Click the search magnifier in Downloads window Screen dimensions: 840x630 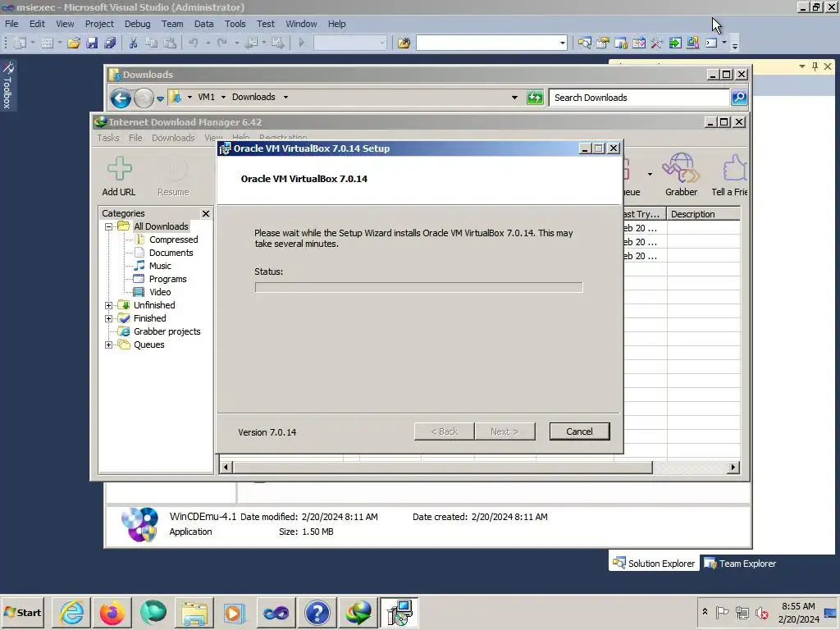pos(739,98)
